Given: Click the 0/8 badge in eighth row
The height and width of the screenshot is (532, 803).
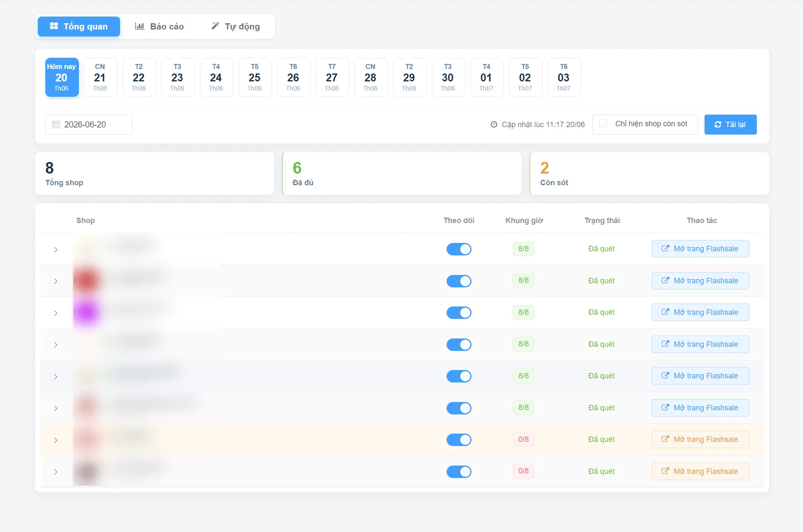Looking at the screenshot, I should [x=523, y=471].
